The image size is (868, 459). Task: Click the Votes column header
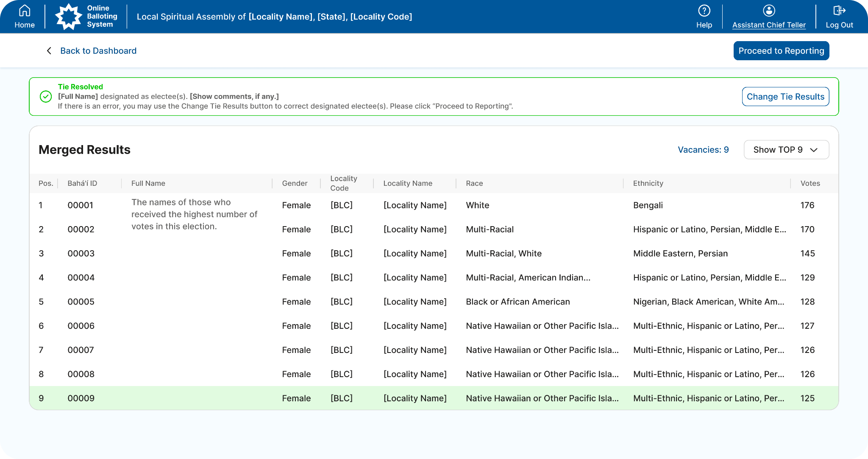pyautogui.click(x=810, y=183)
